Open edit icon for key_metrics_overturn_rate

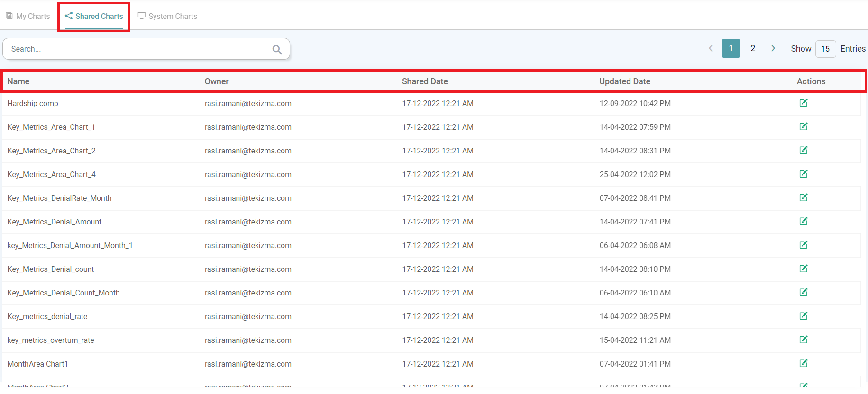point(803,340)
